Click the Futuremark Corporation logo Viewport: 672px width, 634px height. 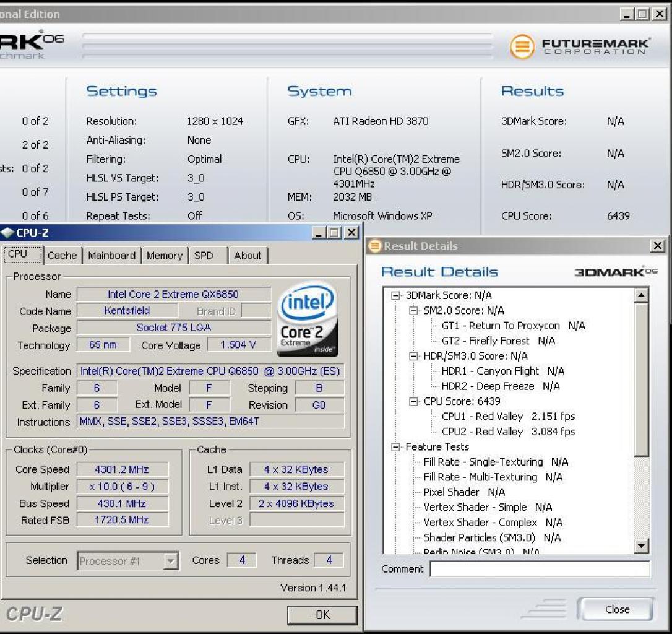580,46
